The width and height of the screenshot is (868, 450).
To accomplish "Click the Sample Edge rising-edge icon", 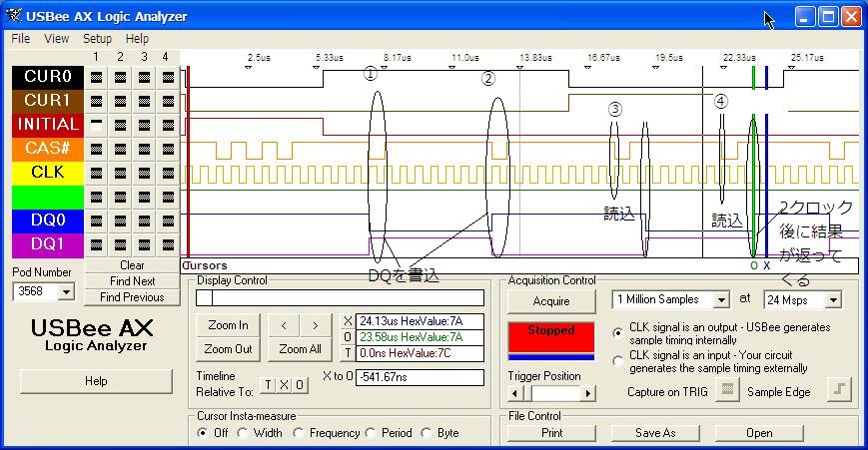I will (839, 391).
